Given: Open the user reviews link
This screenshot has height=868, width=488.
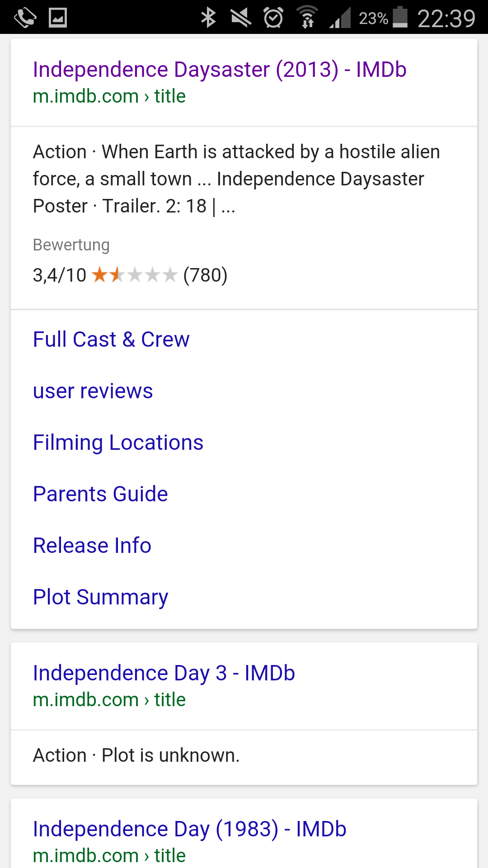Looking at the screenshot, I should click(93, 391).
